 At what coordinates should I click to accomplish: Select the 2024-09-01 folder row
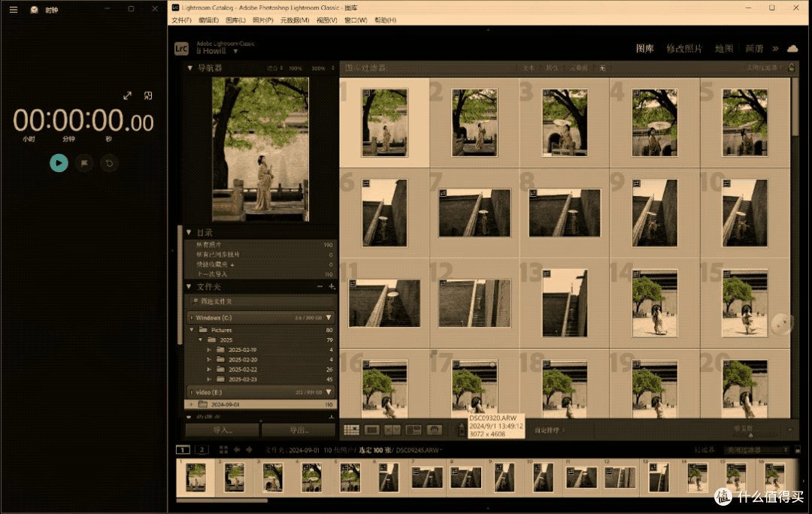(261, 404)
